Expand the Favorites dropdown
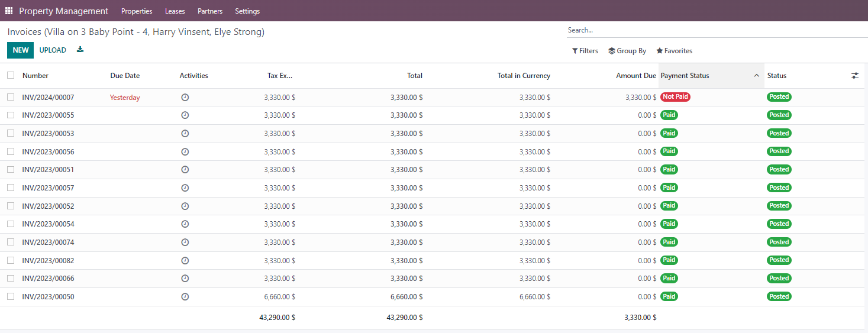868x333 pixels. [x=674, y=51]
